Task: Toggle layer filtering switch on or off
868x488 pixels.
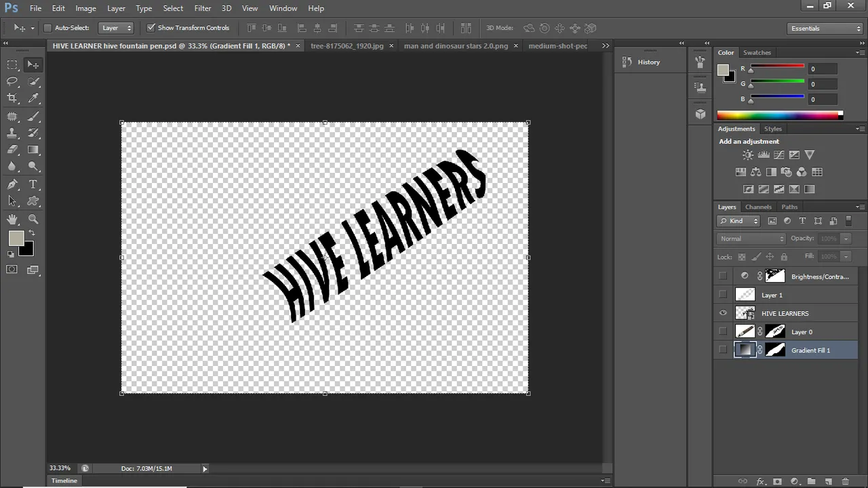Action: click(848, 221)
